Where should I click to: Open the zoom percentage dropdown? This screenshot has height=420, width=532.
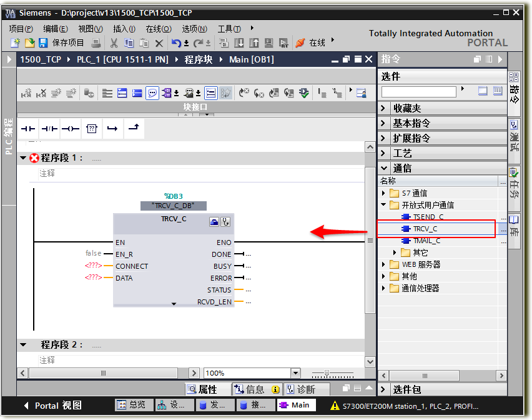click(x=296, y=373)
